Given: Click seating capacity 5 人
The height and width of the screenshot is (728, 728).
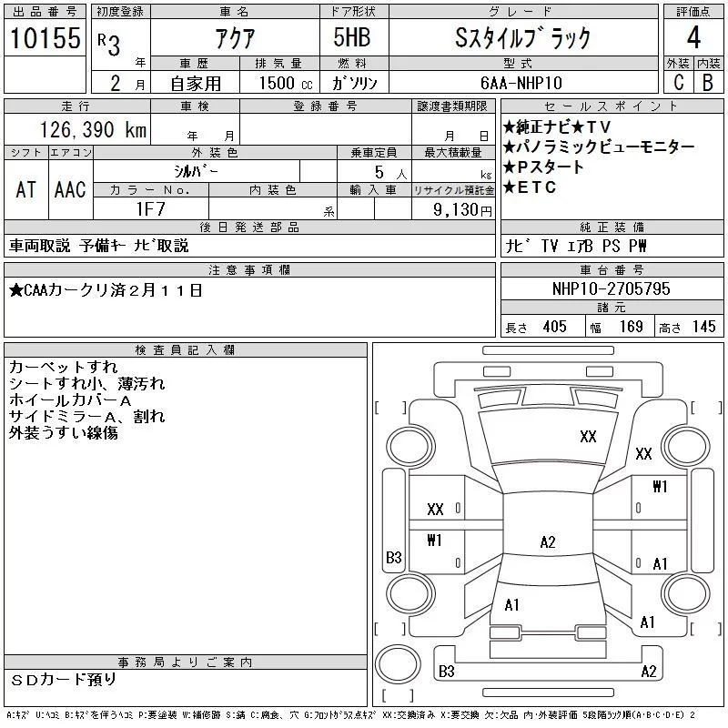Looking at the screenshot, I should 391,172.
